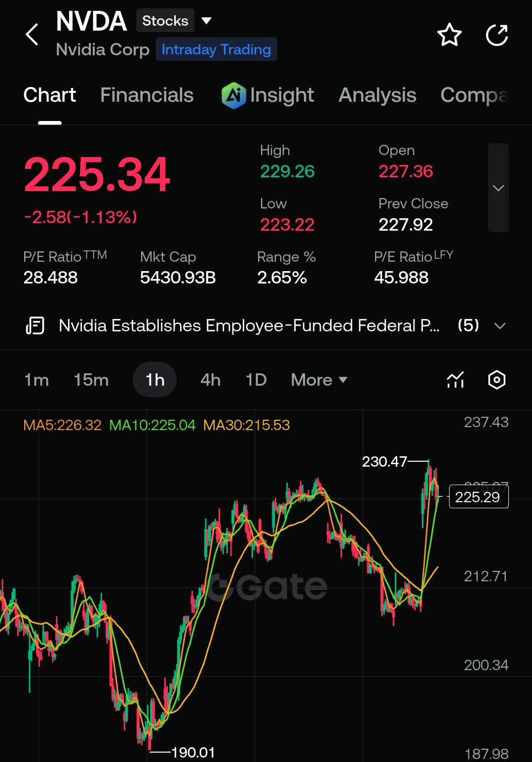Open the partially visible Company tab
This screenshot has width=532, height=762.
(474, 95)
